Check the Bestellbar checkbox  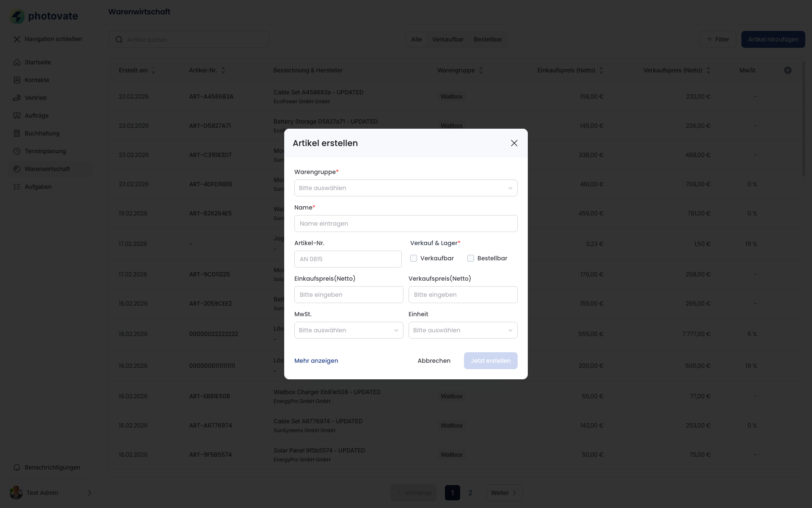click(471, 258)
